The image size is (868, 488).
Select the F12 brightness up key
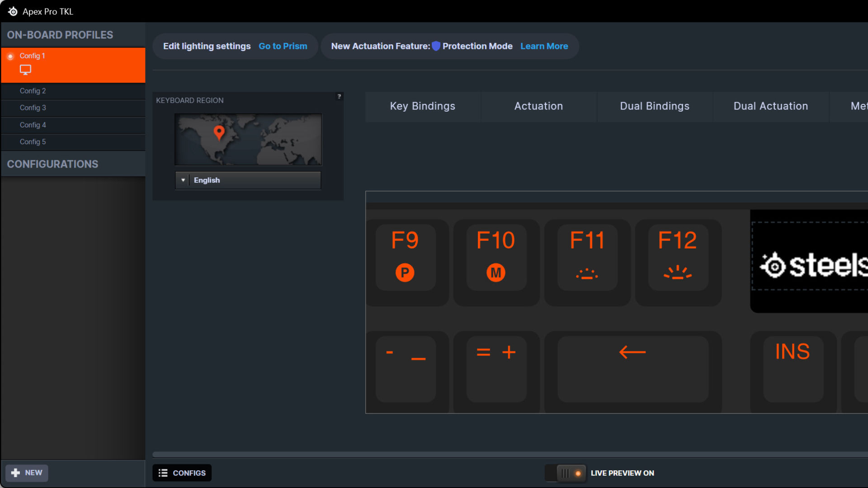(678, 258)
